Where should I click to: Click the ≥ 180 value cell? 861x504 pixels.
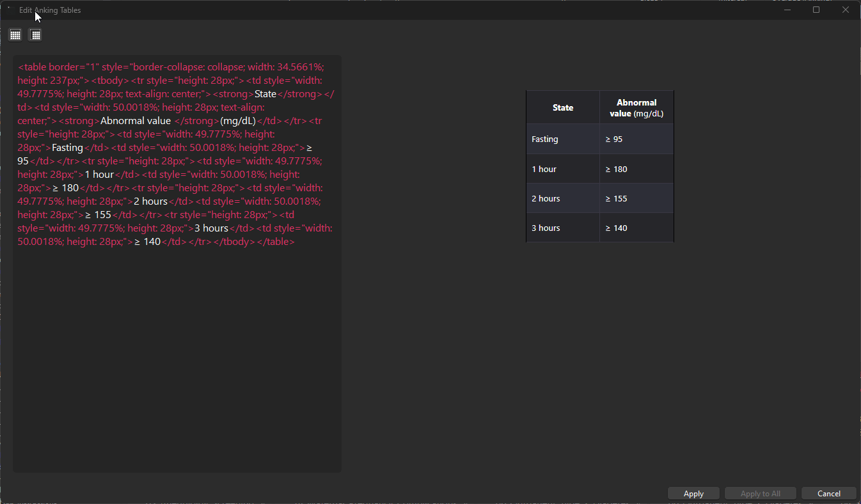point(636,169)
